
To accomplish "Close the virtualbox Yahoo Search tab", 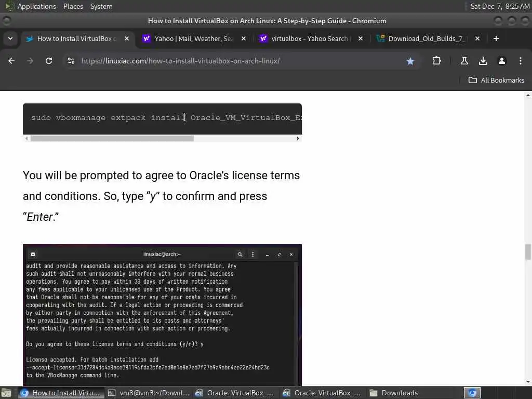I will coord(361,38).
